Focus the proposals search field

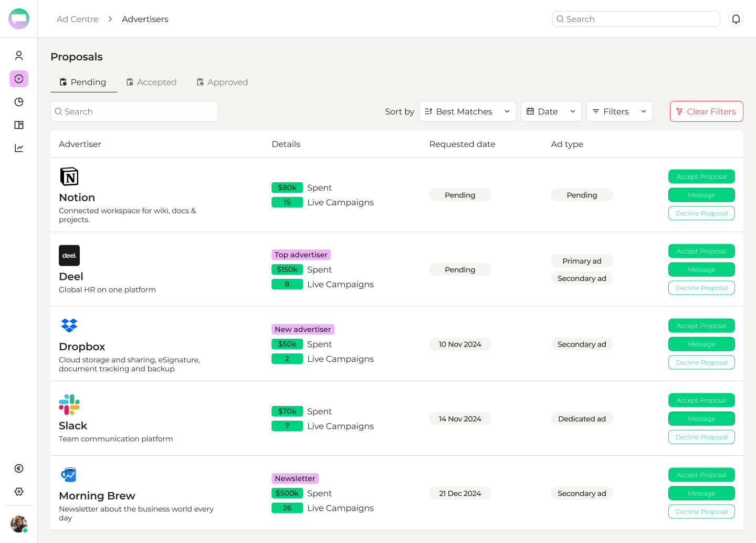point(134,111)
